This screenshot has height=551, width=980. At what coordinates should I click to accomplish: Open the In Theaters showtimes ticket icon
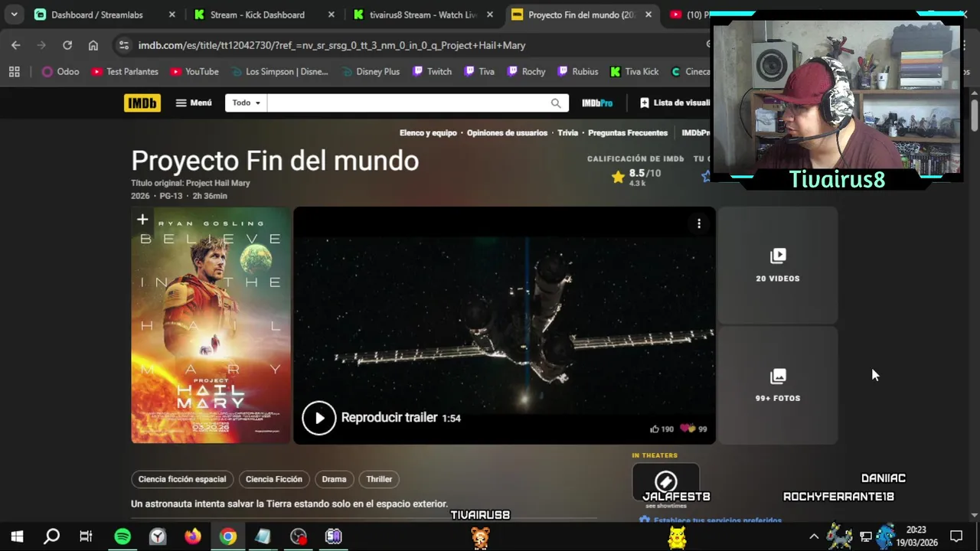pos(665,482)
